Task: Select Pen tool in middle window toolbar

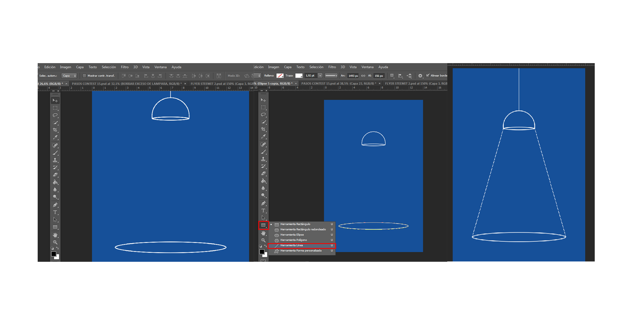Action: (263, 204)
